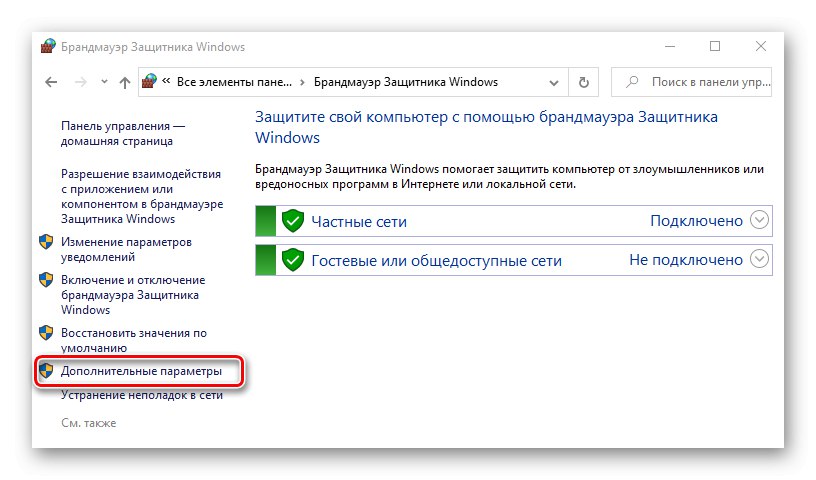The height and width of the screenshot is (480, 816).
Task: Open 'Панель управления — домашняя страница'
Action: tap(123, 133)
